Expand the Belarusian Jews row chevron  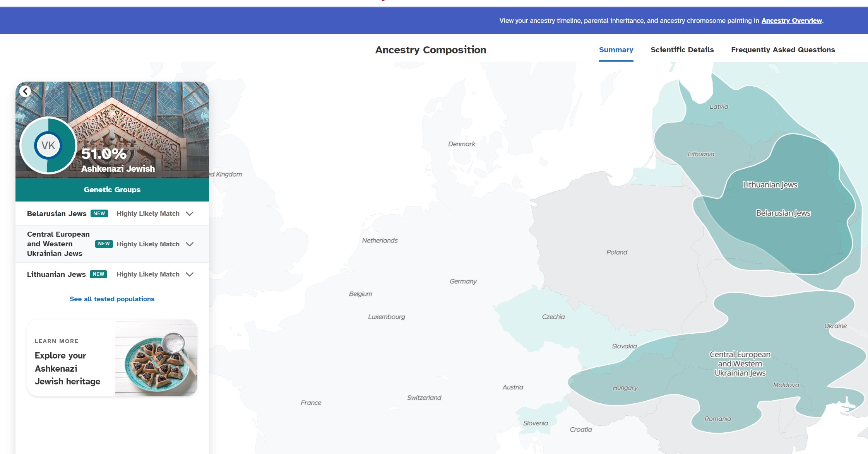pyautogui.click(x=190, y=213)
